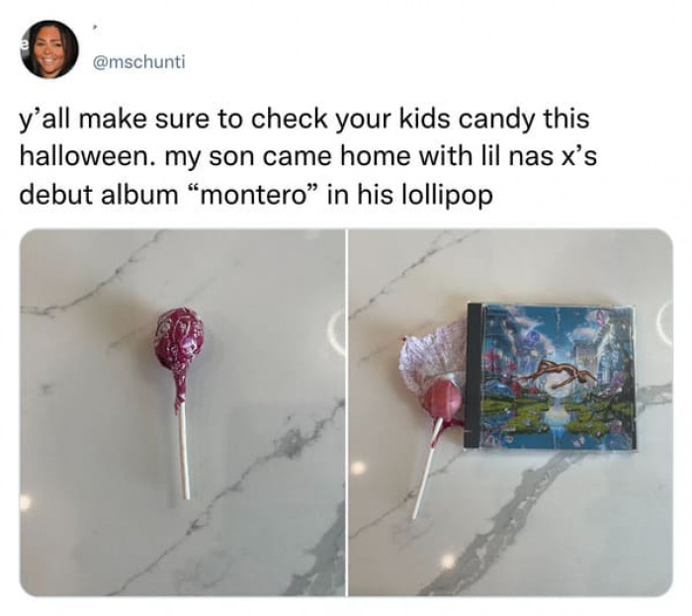Image resolution: width=692 pixels, height=616 pixels.
Task: Open the left photo of wrapped lollipop
Action: 182,412
